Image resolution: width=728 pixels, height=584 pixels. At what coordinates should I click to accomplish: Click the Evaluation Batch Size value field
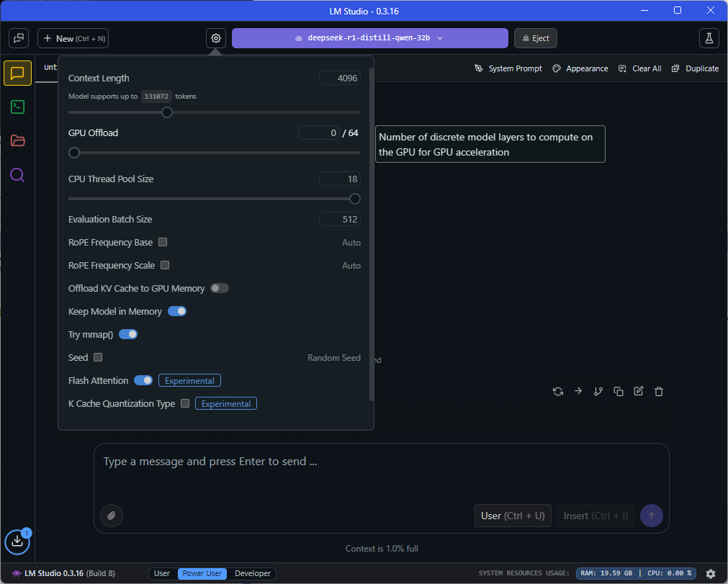click(340, 219)
